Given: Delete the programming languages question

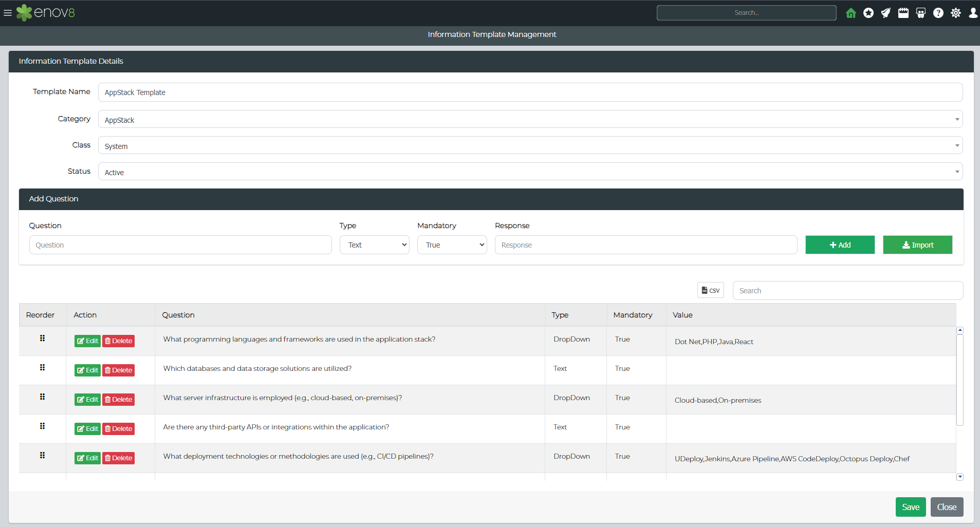Looking at the screenshot, I should click(x=118, y=341).
